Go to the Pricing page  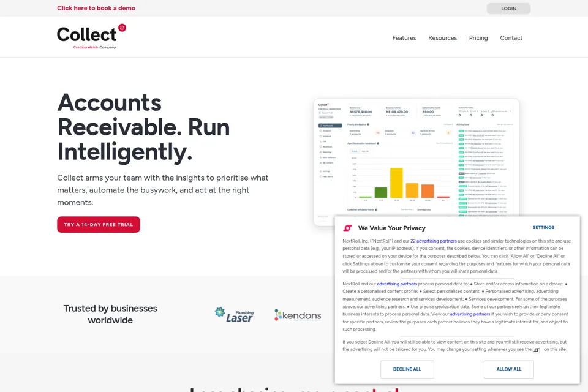click(478, 38)
